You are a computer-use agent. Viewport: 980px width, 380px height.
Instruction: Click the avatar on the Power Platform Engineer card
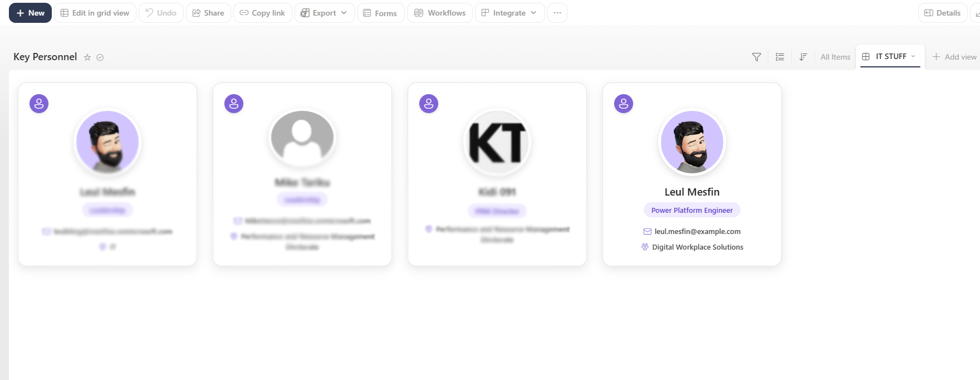[692, 142]
